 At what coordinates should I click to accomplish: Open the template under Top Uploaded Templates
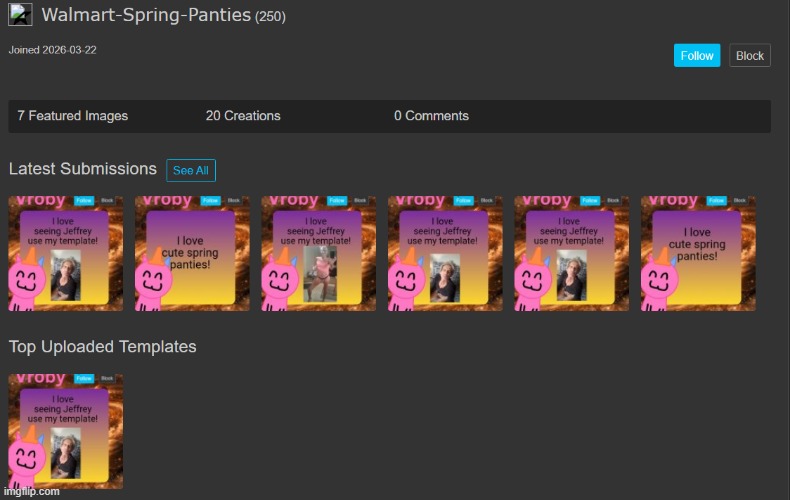[66, 431]
